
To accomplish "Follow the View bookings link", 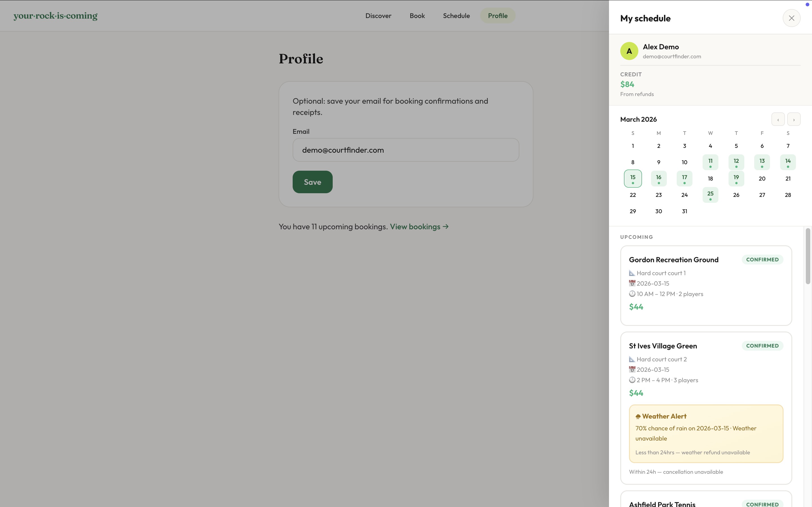I will 419,227.
